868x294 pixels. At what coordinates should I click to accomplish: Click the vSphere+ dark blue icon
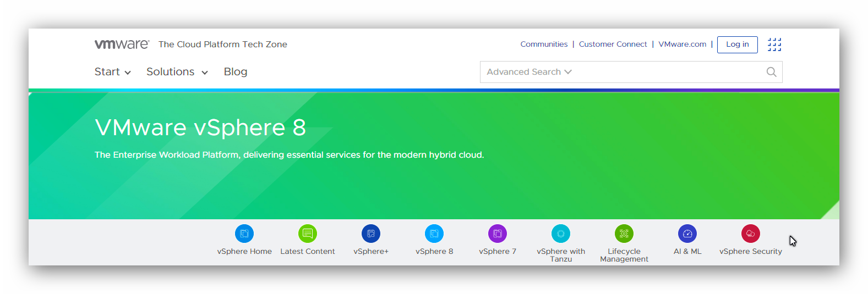click(x=371, y=234)
